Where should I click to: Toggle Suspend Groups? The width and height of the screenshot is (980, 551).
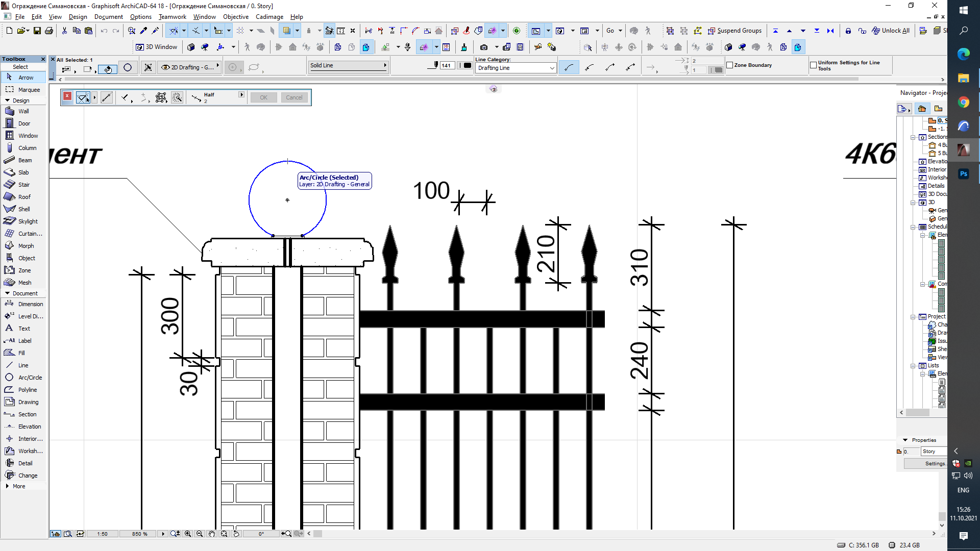(x=734, y=31)
